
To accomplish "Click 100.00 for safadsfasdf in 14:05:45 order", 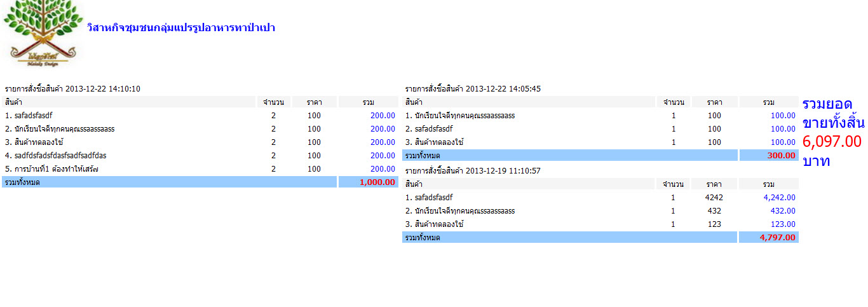I will pos(783,129).
